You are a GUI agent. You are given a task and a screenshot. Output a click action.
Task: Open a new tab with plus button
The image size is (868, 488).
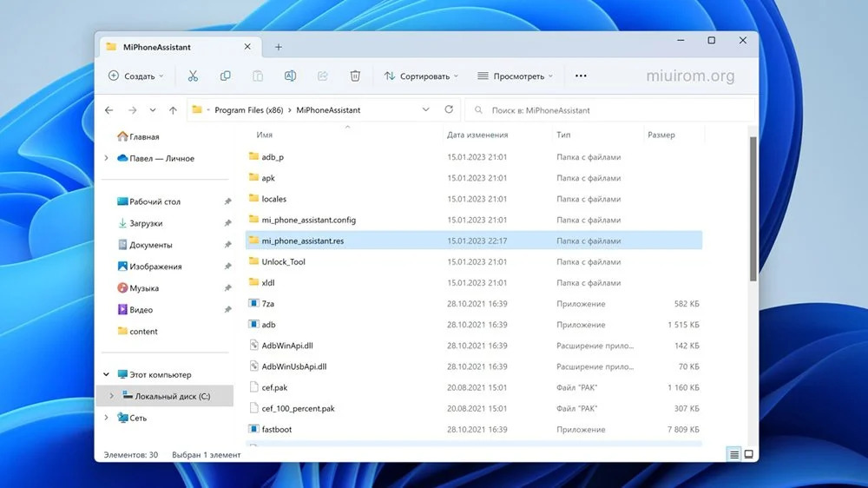pos(279,47)
